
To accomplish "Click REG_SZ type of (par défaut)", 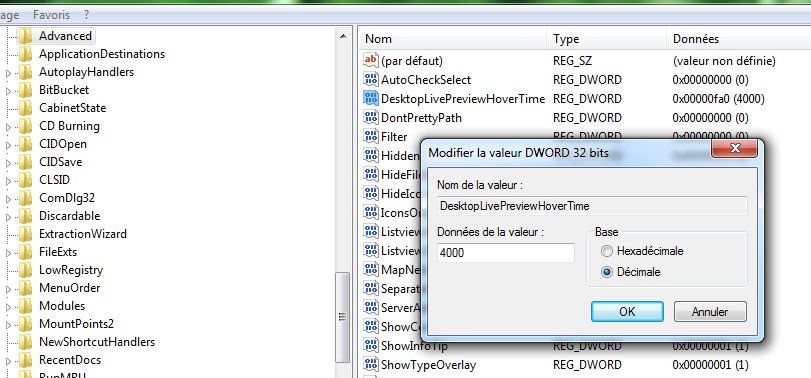I will [x=572, y=61].
